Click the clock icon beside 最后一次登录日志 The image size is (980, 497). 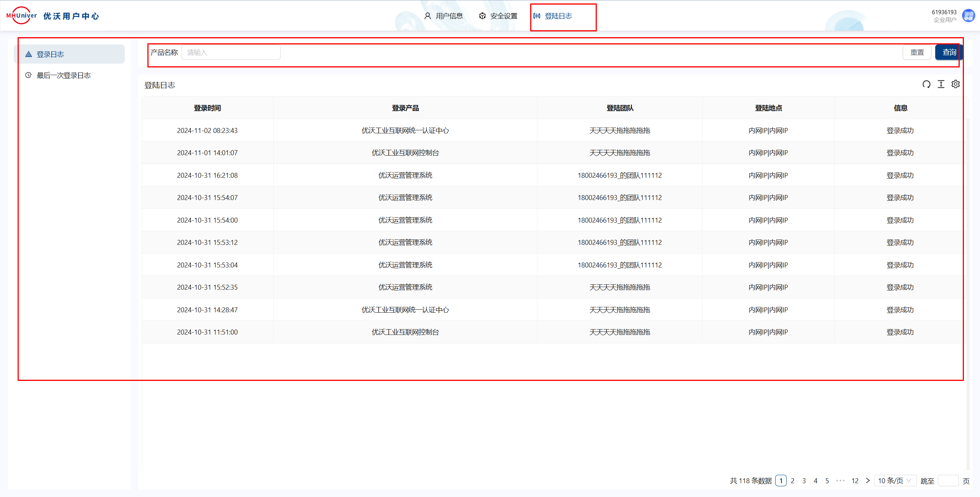pos(28,75)
